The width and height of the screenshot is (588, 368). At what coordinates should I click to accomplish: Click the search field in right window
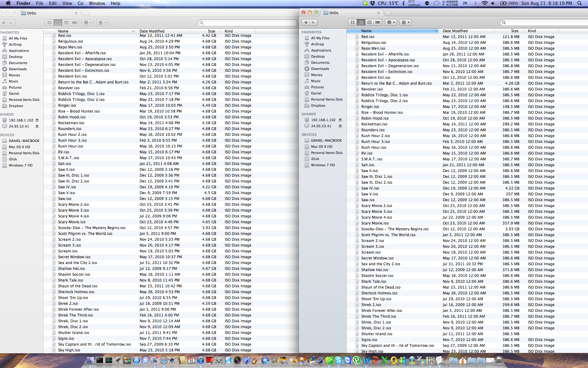544,22
